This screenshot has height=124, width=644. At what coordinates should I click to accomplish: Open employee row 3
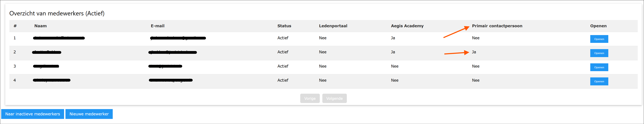599,67
